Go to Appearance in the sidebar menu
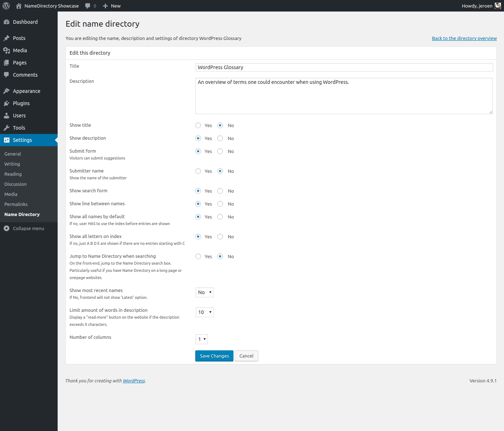 click(x=26, y=91)
